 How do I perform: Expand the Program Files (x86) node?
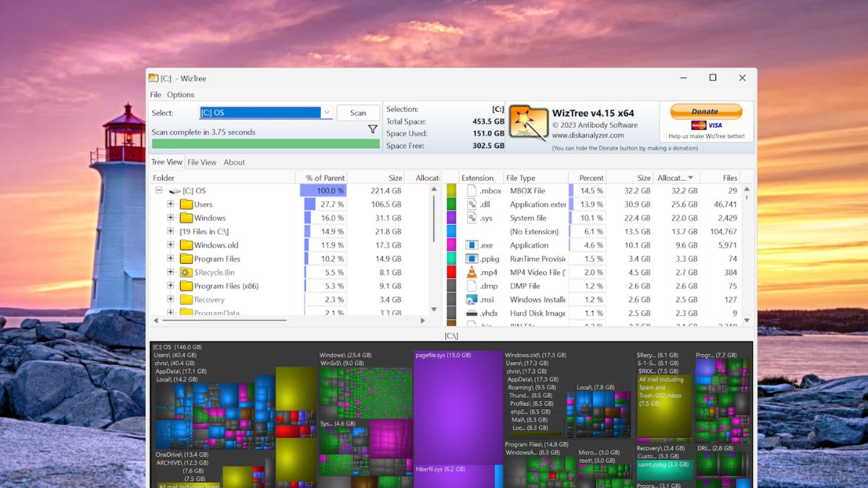[x=171, y=286]
